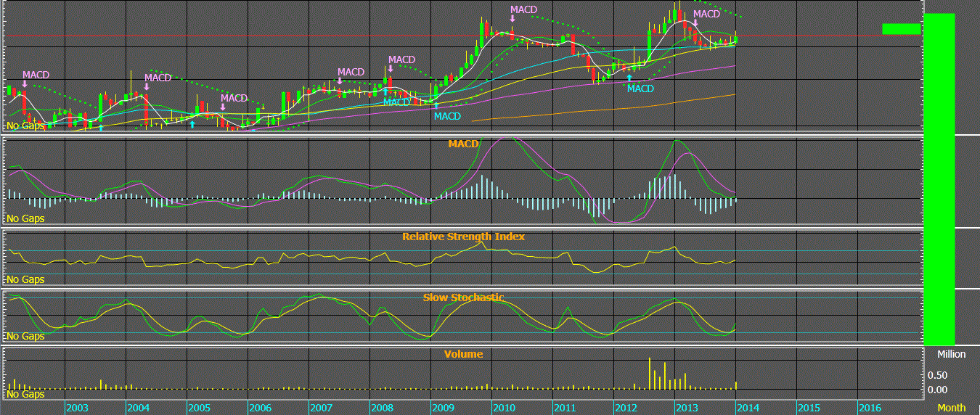This screenshot has width=980, height=415.
Task: Click the pink MACD label in 2008
Action: coord(402,59)
